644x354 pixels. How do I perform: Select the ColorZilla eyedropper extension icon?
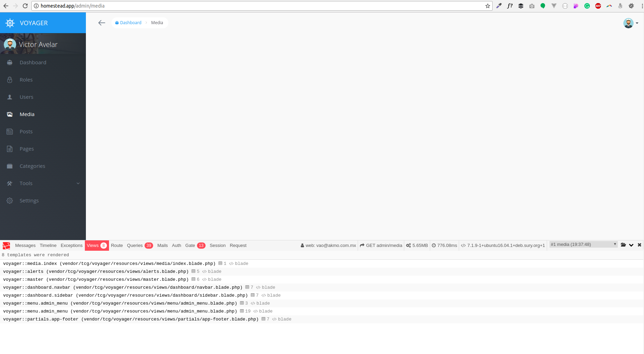coord(499,6)
